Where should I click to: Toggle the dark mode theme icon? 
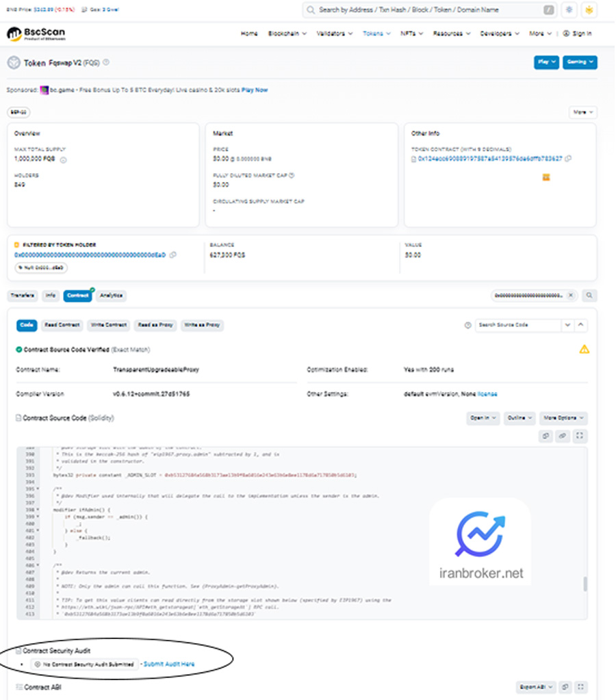tap(569, 10)
